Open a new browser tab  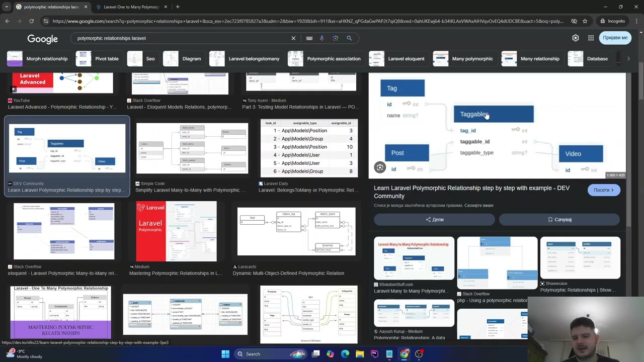pos(178,7)
